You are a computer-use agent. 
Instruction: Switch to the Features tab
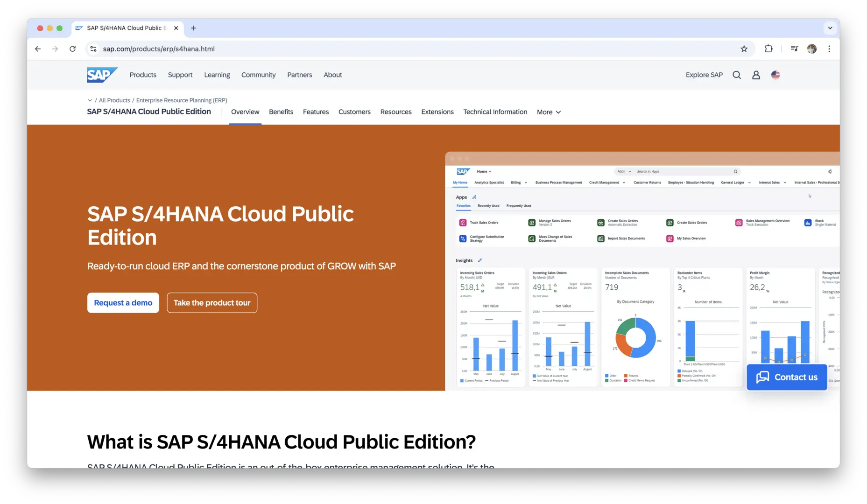(316, 112)
